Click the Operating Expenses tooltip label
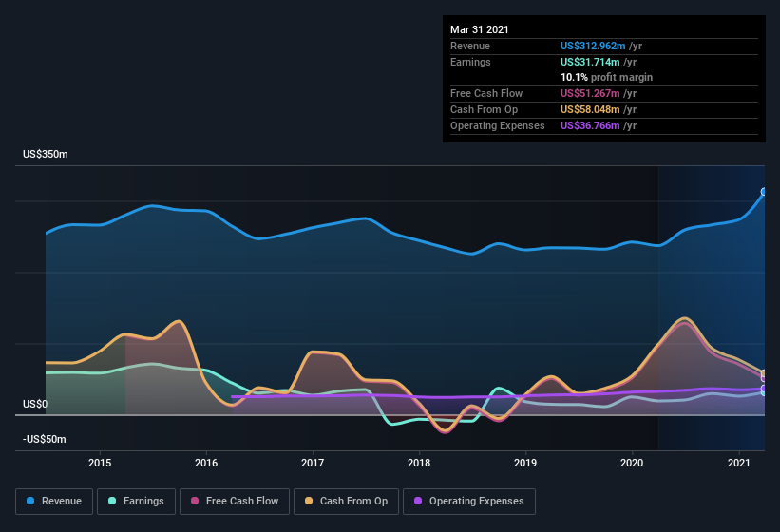780x532 pixels. 498,125
